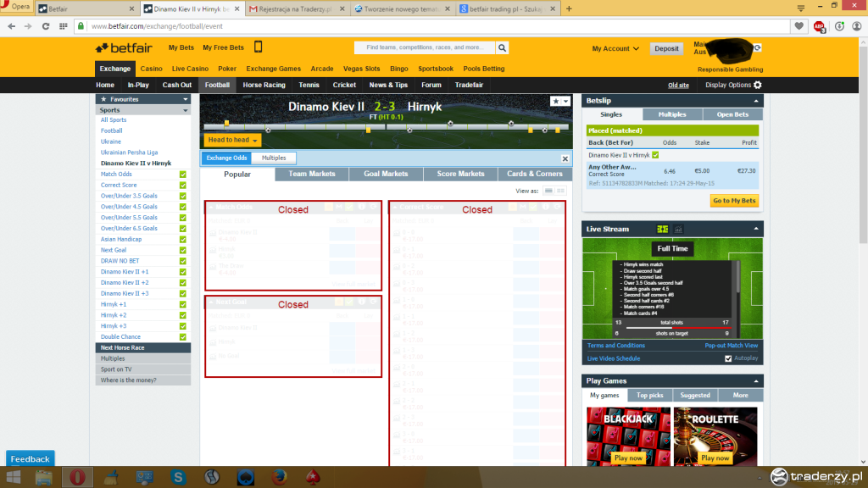This screenshot has width=868, height=488.
Task: Click the Deposit button
Action: (x=666, y=48)
